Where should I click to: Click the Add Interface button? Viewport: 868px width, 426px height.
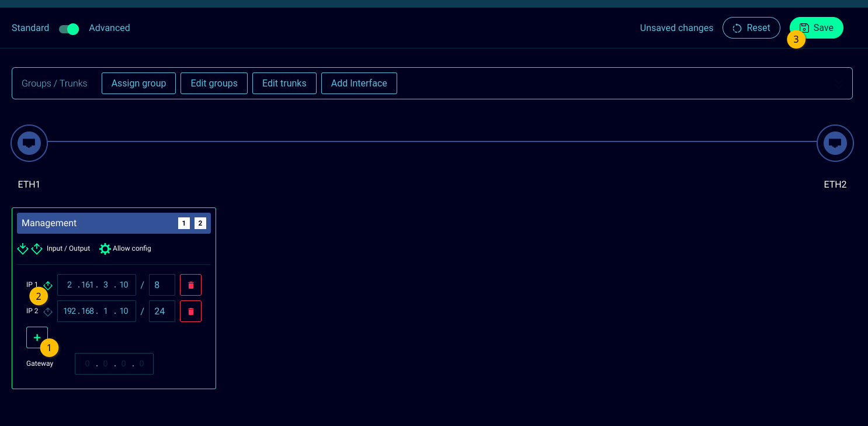click(x=359, y=84)
